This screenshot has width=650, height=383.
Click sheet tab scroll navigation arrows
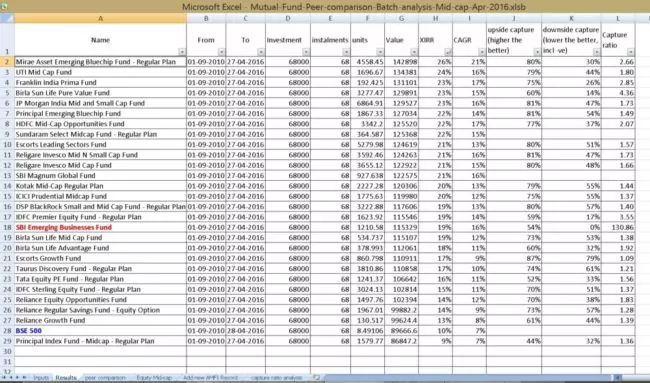[x=14, y=378]
